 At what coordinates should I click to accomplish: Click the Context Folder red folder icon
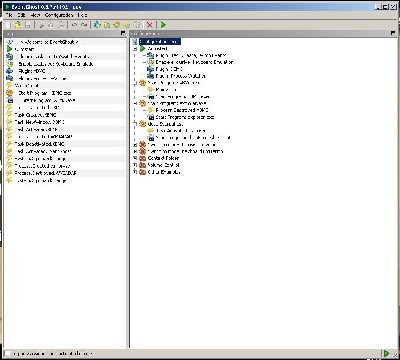pos(143,158)
